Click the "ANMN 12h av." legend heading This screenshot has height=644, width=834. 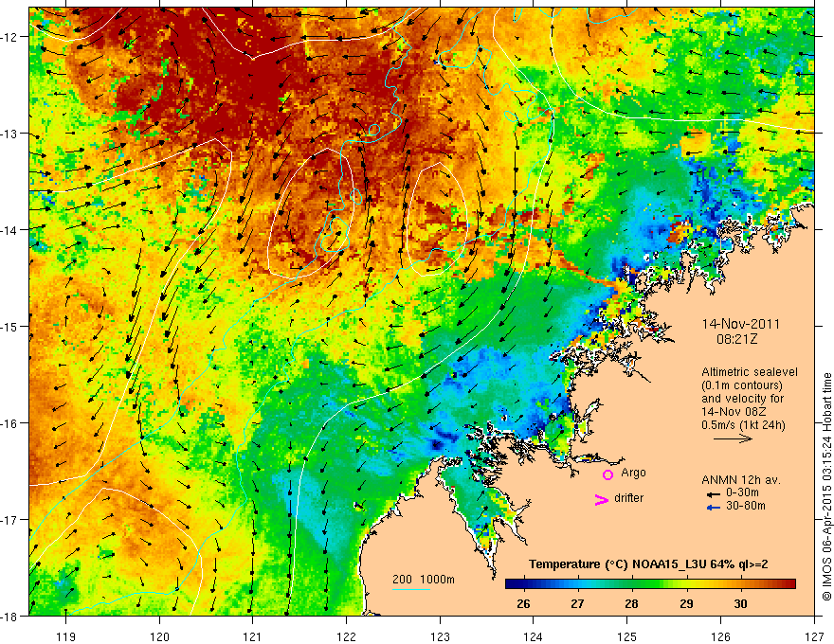point(741,480)
